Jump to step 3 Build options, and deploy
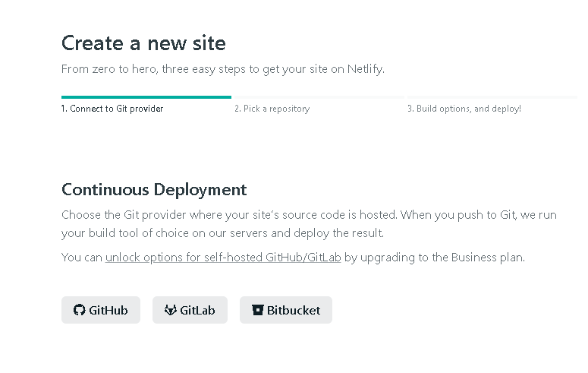The width and height of the screenshot is (588, 373). (464, 109)
